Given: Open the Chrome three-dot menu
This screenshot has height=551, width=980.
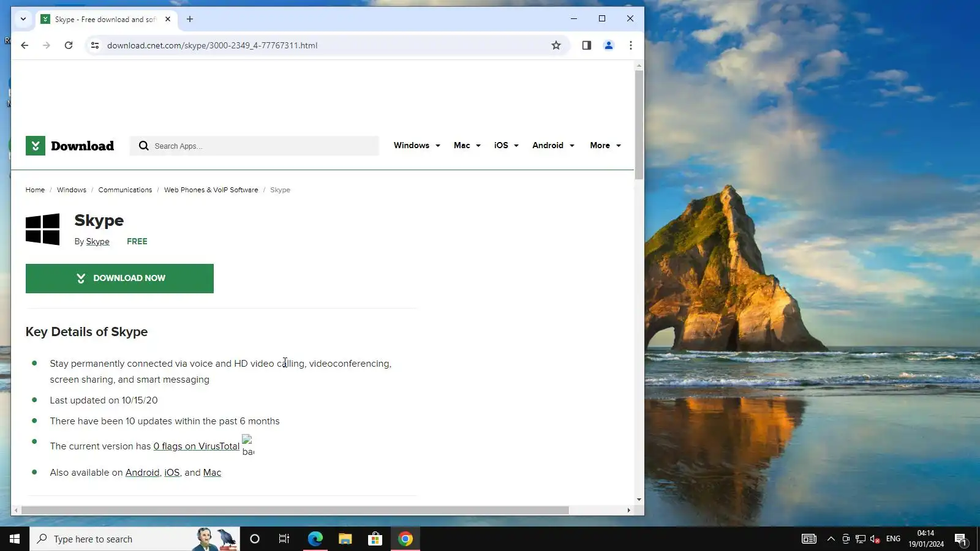Looking at the screenshot, I should [631, 45].
